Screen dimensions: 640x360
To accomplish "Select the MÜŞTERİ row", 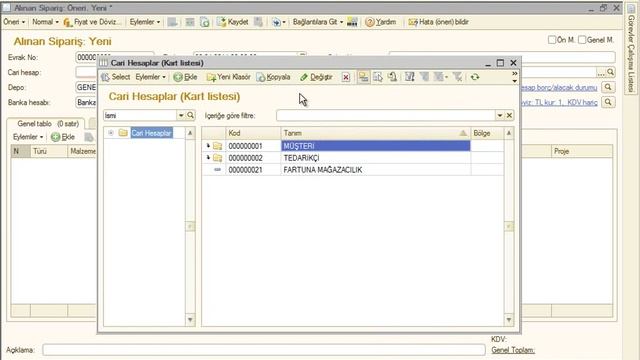I will click(x=353, y=146).
